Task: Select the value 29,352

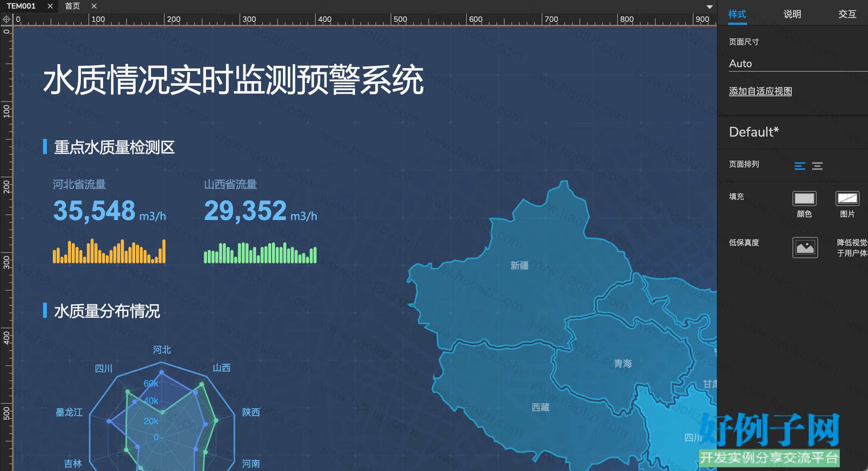Action: [x=245, y=210]
